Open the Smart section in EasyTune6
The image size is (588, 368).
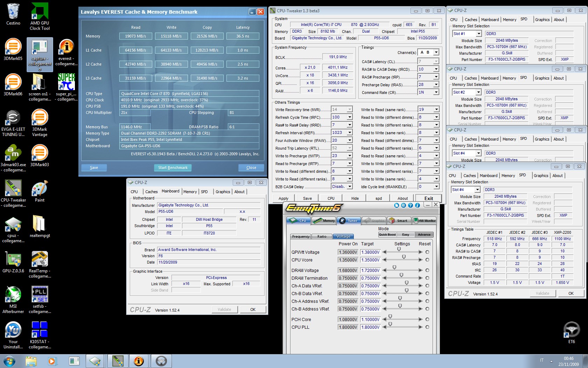[x=399, y=220]
